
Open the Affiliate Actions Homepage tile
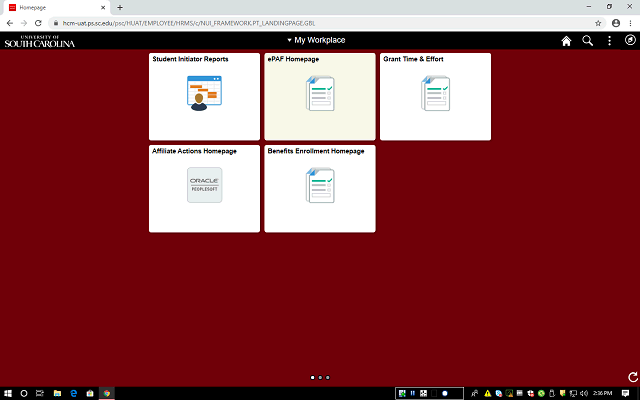point(204,189)
